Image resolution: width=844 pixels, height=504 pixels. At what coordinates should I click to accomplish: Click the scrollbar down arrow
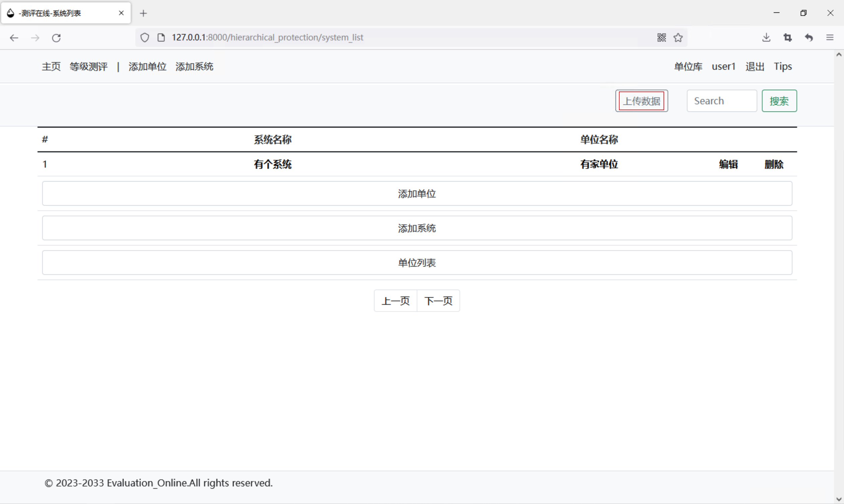(x=839, y=499)
